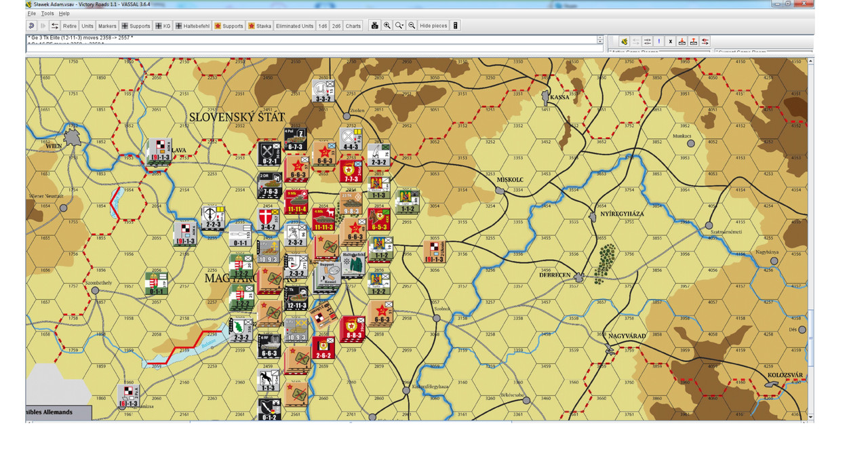Image resolution: width=868 pixels, height=470 pixels.
Task: Select the 0-2-1 crossed tools German counter
Action: point(269,153)
